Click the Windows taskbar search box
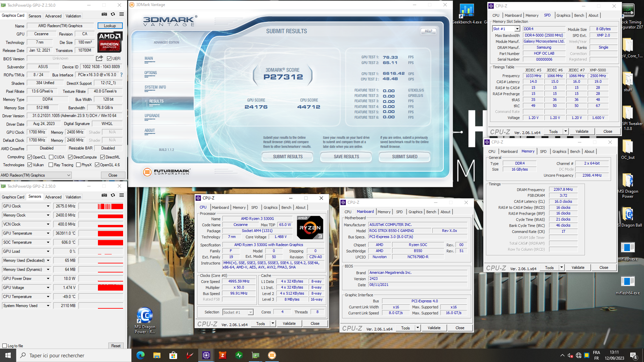644x362 pixels. (74, 355)
